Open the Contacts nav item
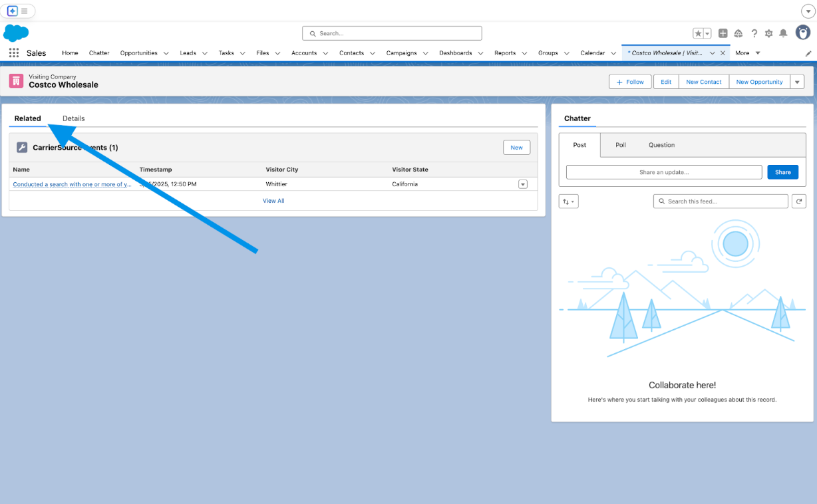817x504 pixels. (x=351, y=53)
